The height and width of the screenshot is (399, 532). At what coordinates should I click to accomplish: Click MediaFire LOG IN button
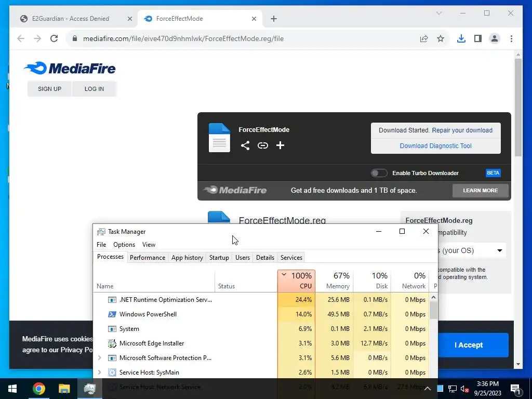94,89
